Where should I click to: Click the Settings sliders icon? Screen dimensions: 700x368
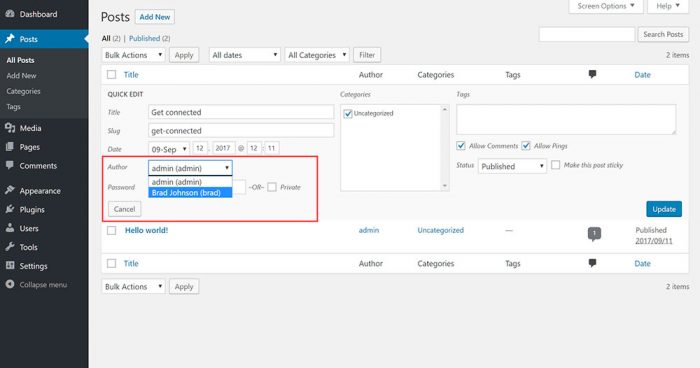coord(10,265)
